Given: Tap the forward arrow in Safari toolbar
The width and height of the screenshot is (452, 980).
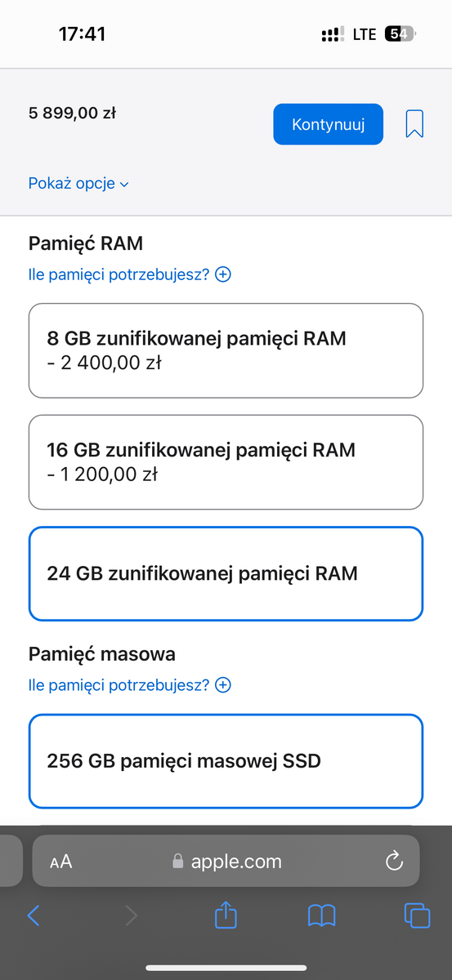Looking at the screenshot, I should (x=131, y=915).
